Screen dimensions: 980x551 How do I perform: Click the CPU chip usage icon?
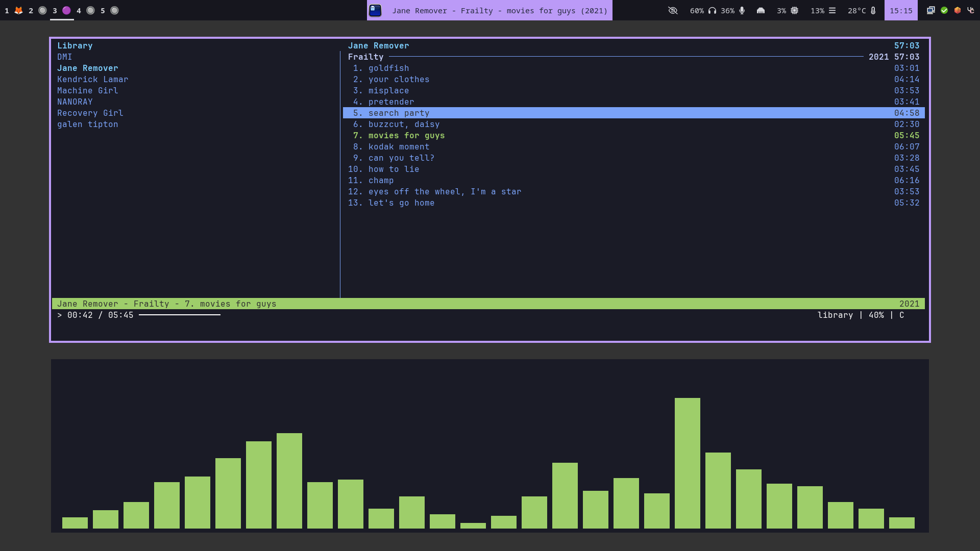coord(794,10)
